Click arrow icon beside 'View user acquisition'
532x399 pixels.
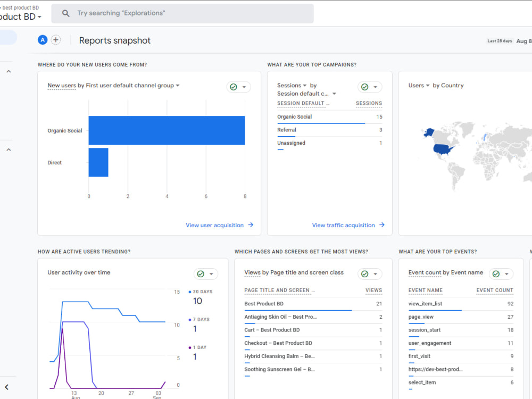click(x=251, y=225)
